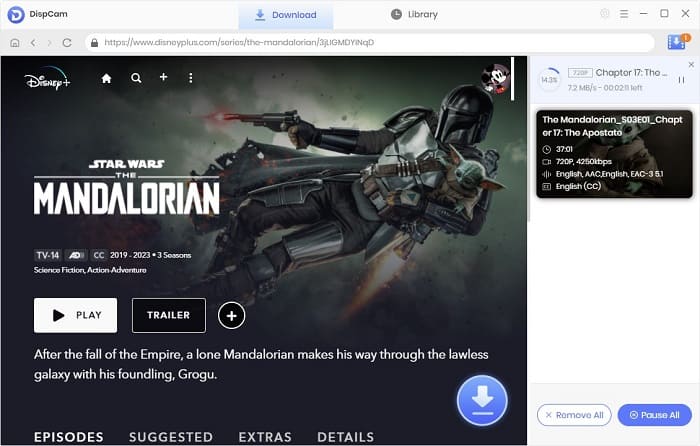Click the Disney+ logo
Screen dimensions: 700x446
(47, 79)
